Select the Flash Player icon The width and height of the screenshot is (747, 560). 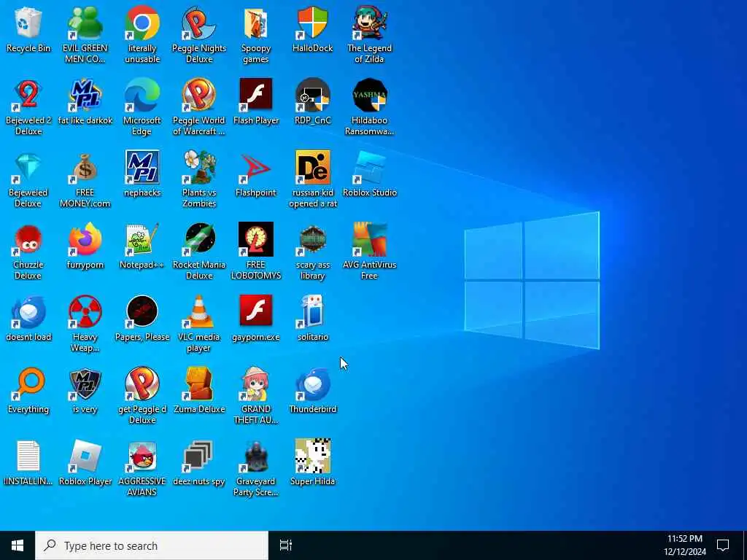pos(256,96)
